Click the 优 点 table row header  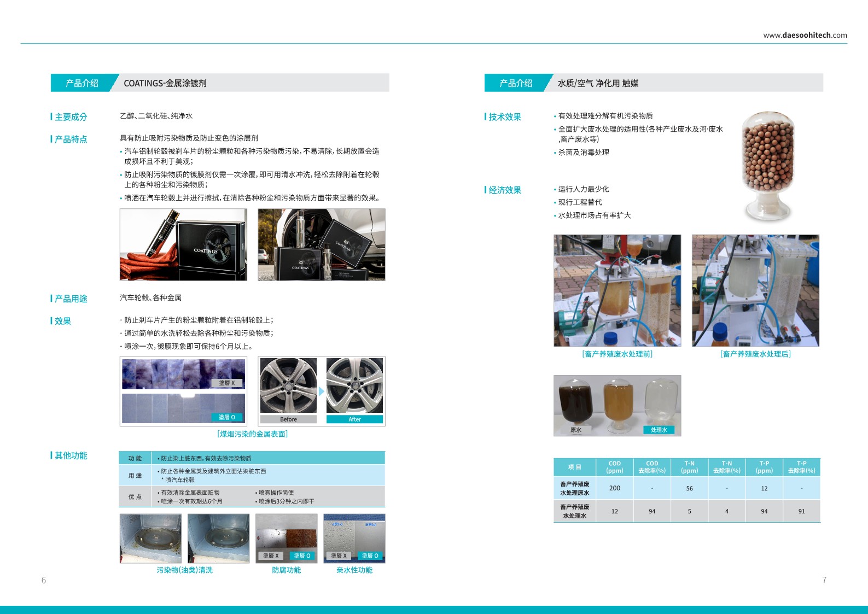tap(135, 497)
